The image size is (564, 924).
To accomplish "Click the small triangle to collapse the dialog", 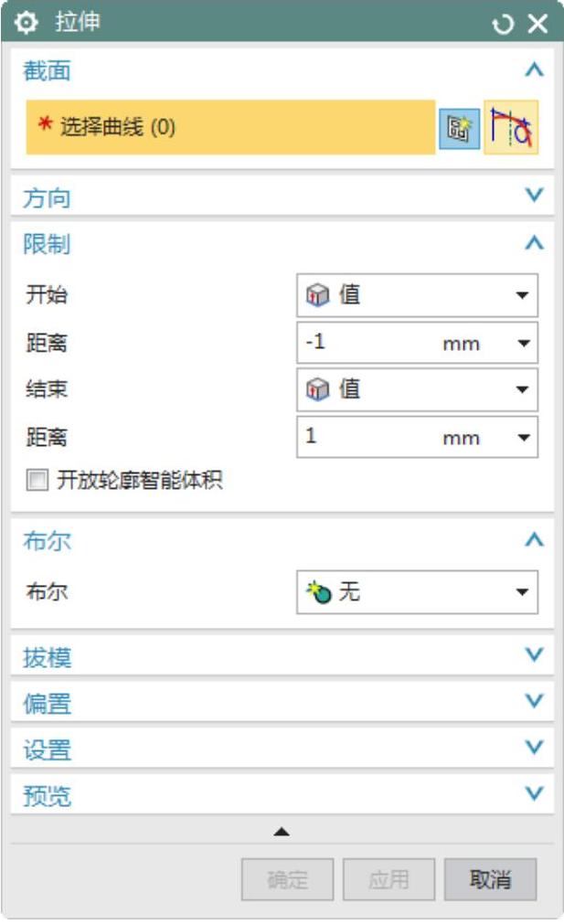I will [x=282, y=831].
